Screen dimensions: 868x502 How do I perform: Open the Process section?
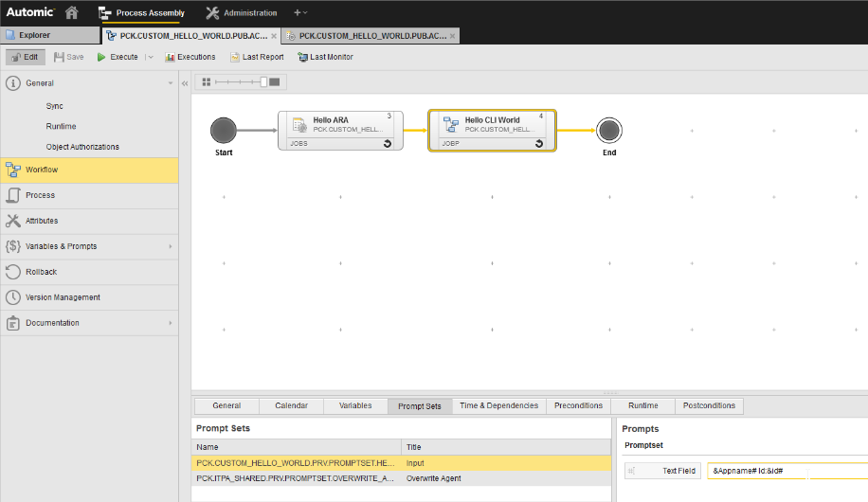point(89,195)
